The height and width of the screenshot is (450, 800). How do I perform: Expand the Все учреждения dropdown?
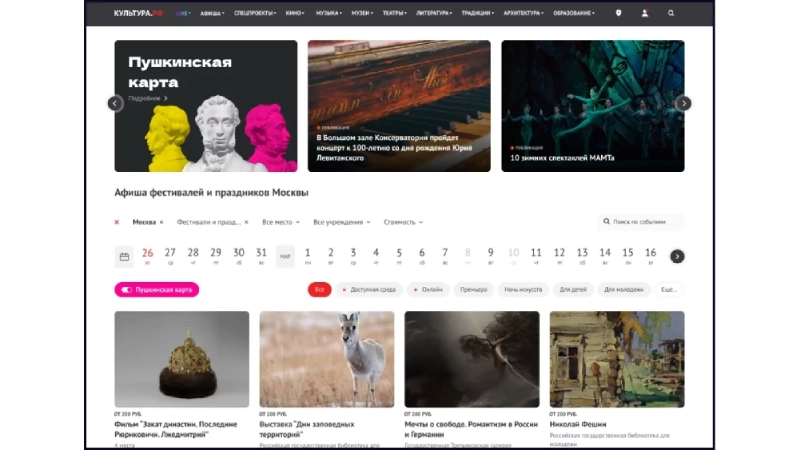point(342,222)
